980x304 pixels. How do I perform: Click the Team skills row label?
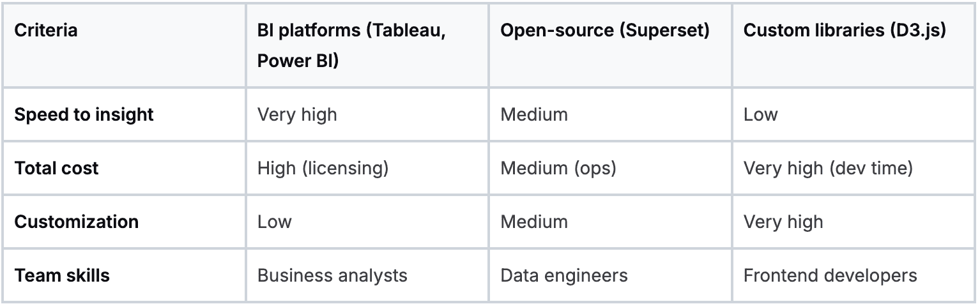pos(62,276)
